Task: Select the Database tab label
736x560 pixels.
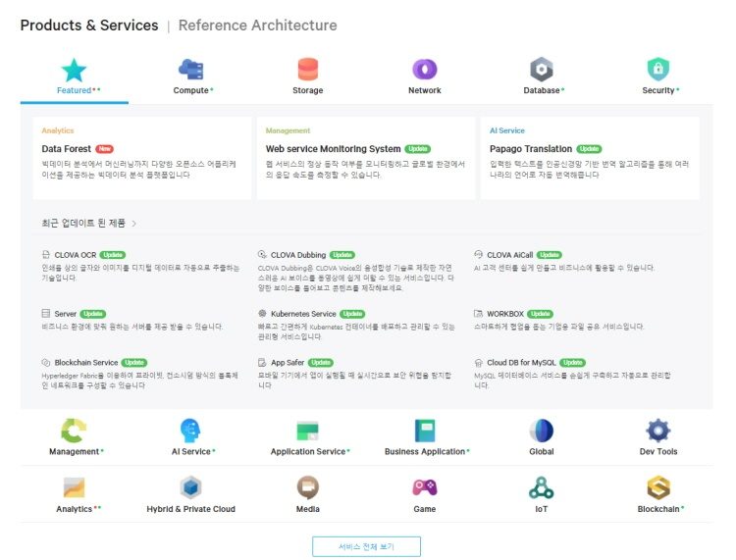Action: 541,90
